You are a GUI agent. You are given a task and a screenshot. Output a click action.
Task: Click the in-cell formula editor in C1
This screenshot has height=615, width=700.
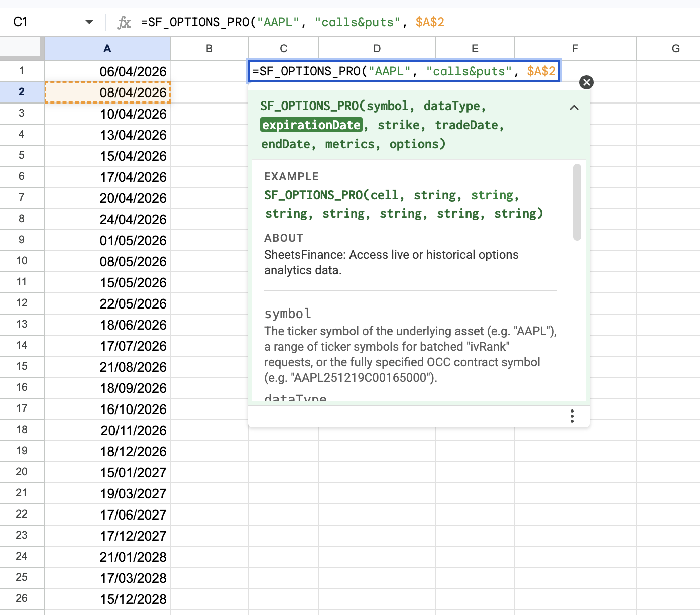404,71
